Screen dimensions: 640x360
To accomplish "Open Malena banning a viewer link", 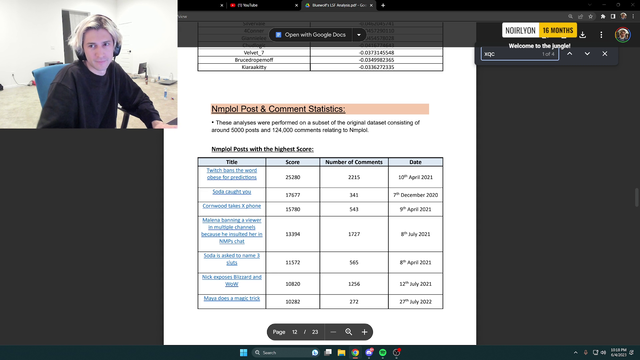I will tap(231, 231).
